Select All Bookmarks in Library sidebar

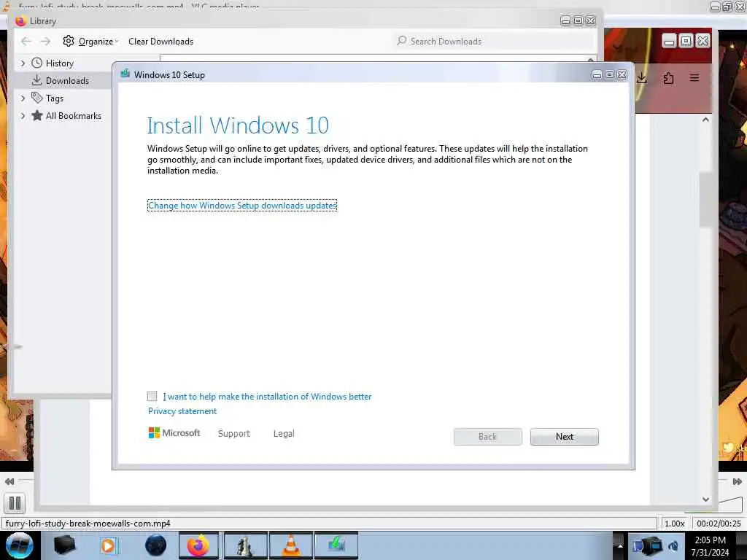74,116
